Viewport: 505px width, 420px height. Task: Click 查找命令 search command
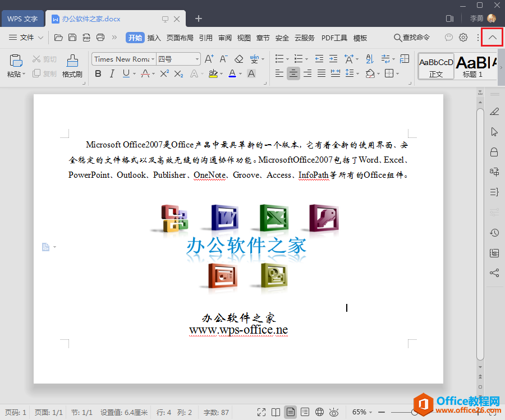412,38
